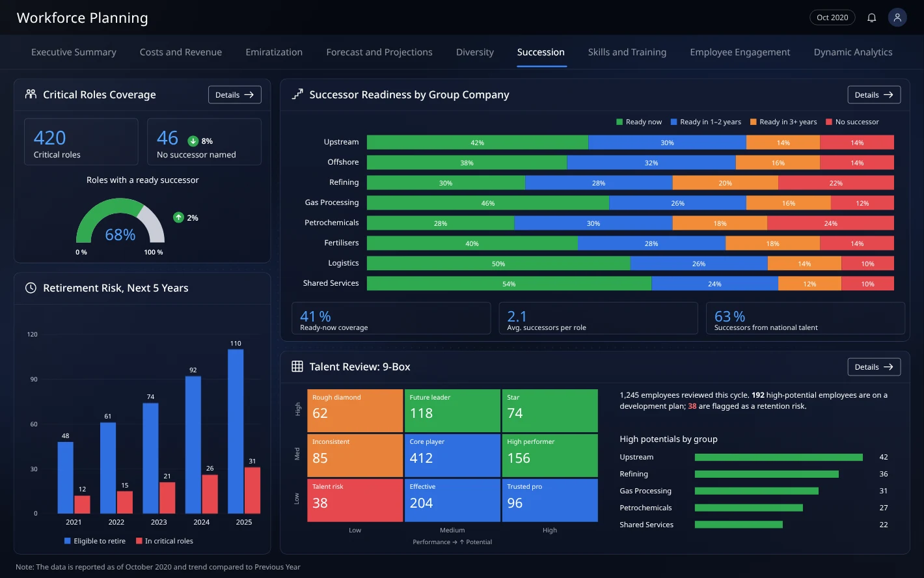
Task: Select the Succession tab
Action: click(541, 52)
